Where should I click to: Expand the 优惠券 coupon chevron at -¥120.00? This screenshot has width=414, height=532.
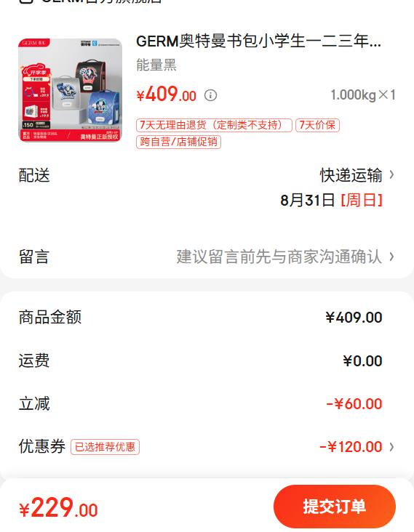pyautogui.click(x=392, y=447)
